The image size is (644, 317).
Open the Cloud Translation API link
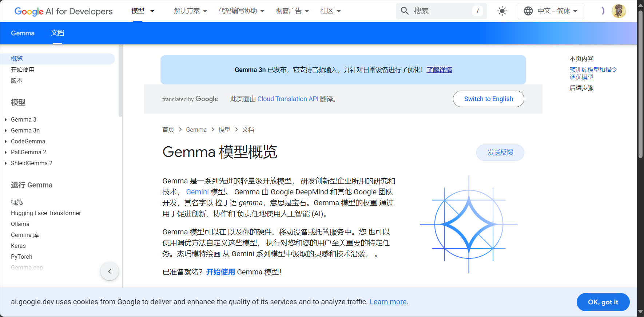point(288,99)
